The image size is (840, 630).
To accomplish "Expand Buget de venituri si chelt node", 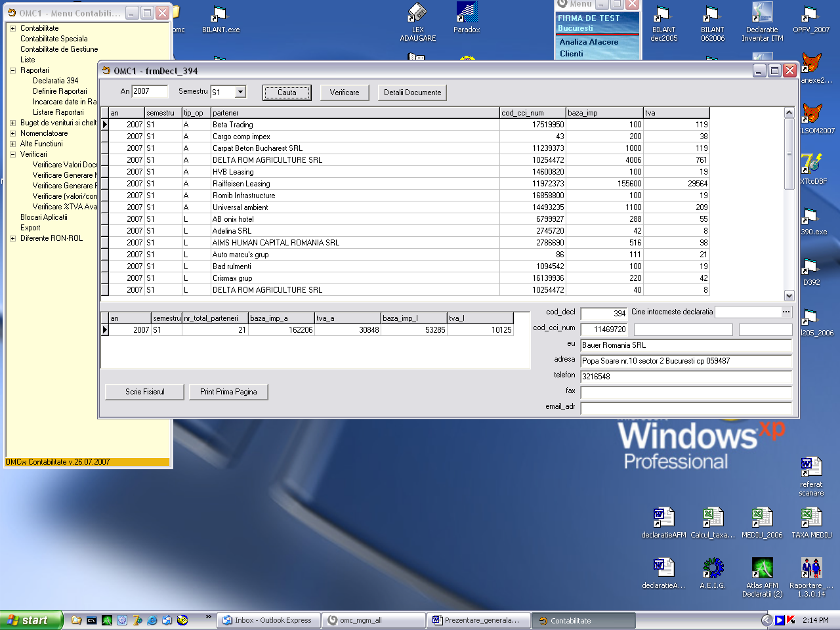I will pyautogui.click(x=12, y=123).
